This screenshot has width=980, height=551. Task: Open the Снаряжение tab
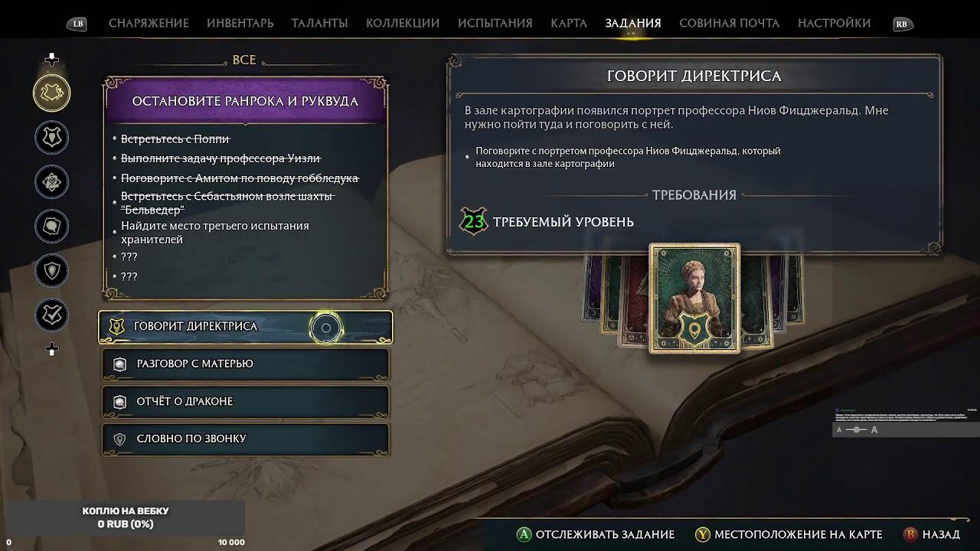(149, 23)
